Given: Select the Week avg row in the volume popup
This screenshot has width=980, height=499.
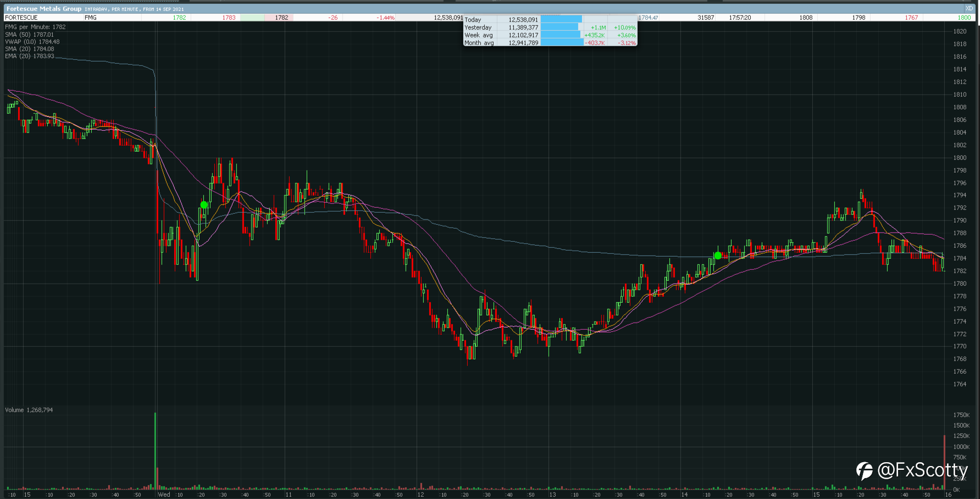Looking at the screenshot, I should [550, 35].
